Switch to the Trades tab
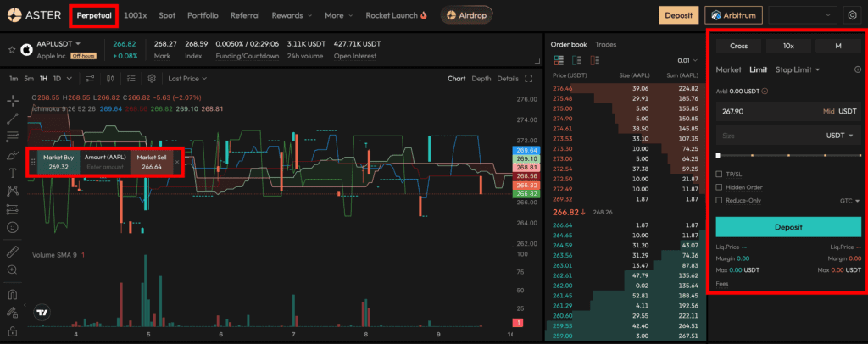868x344 pixels. (x=605, y=44)
